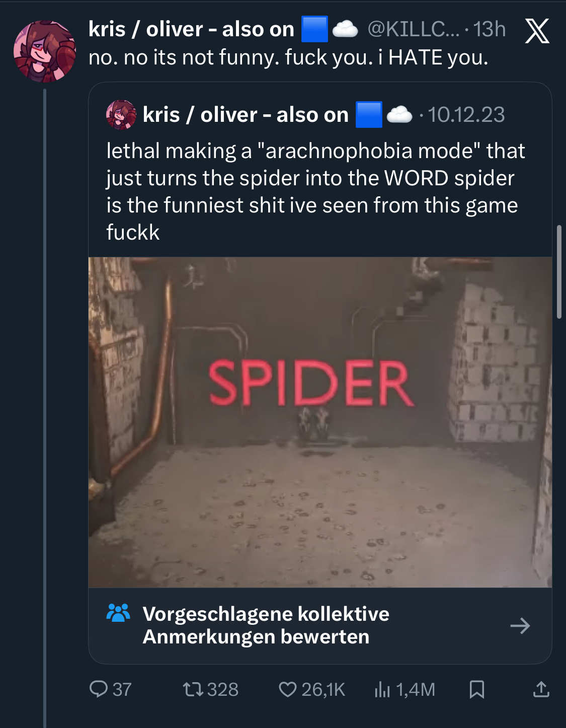The width and height of the screenshot is (566, 728).
Task: View post analytics bar chart icon
Action: click(382, 689)
